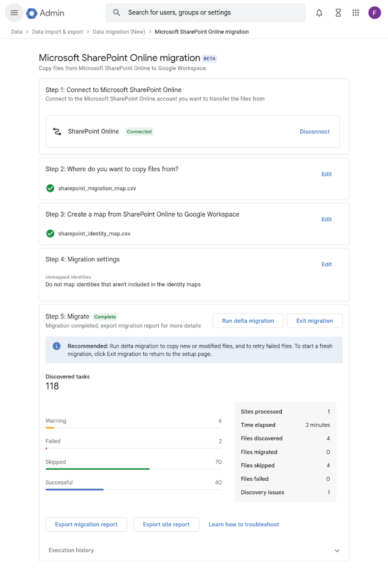Open the main hamburger menu
Screen dimensions: 388x588
click(14, 13)
